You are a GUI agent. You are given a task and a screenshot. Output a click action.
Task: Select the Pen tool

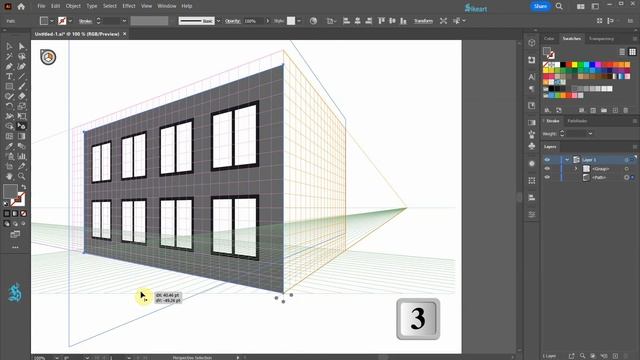pyautogui.click(x=9, y=66)
